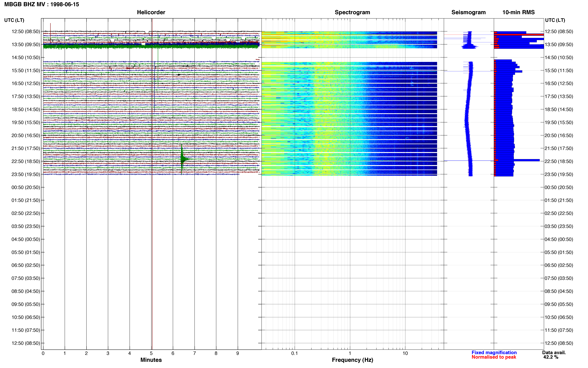Click RMS-side time label 21:50 (17:50)
The width and height of the screenshot is (588, 368).
[559, 148]
